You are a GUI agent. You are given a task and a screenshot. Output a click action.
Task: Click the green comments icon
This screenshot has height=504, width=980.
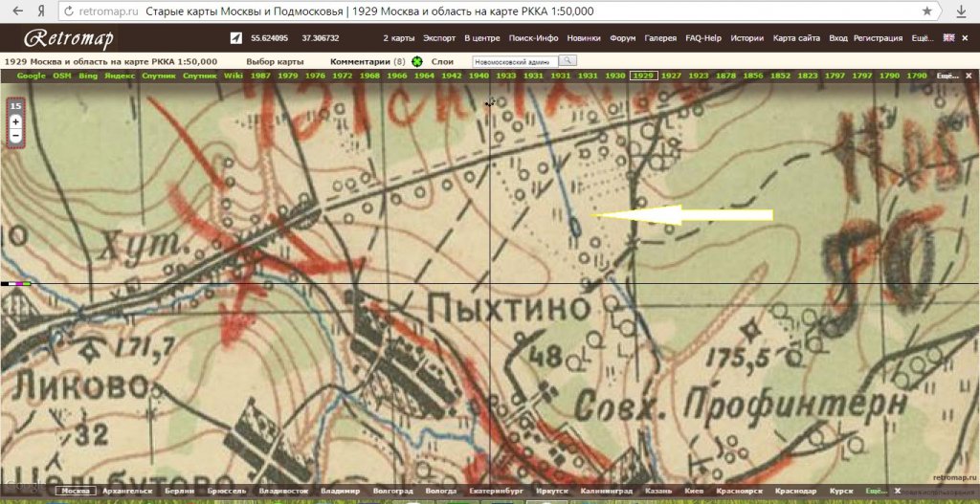click(417, 62)
